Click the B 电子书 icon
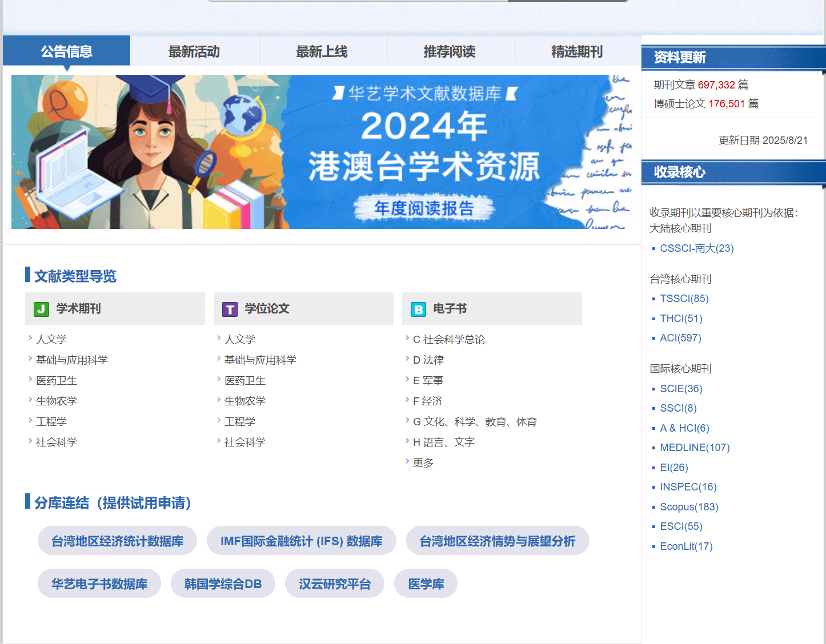Screen dimensions: 826x644 pos(418,309)
